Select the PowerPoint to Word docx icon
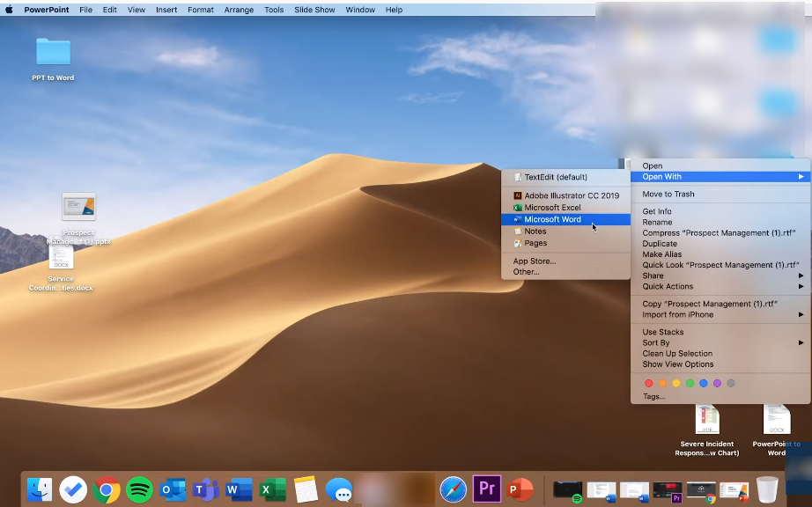 pos(776,420)
